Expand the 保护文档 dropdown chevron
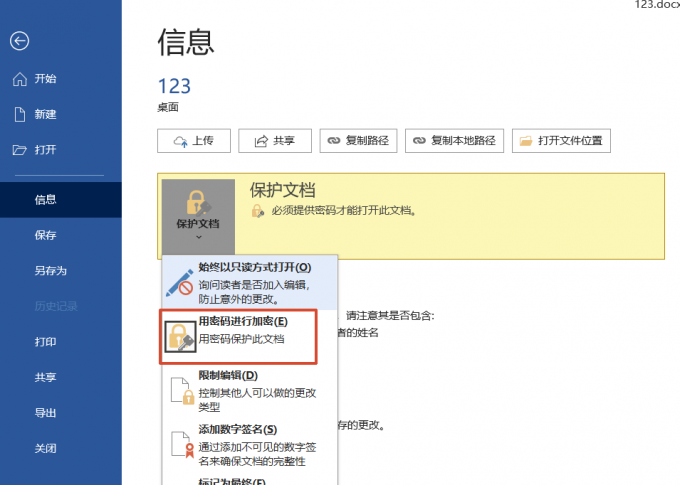 pos(199,237)
